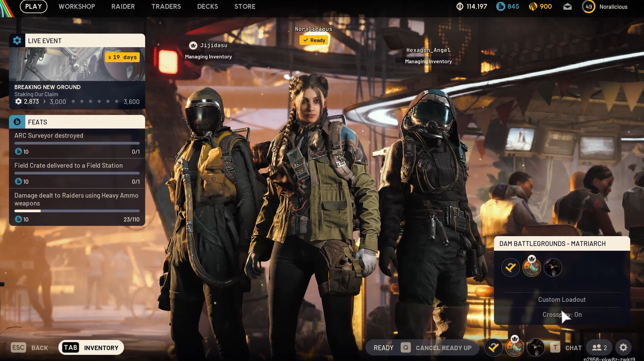Click the yellow raider tokens currency icon
This screenshot has width=644, height=361.
[533, 7]
